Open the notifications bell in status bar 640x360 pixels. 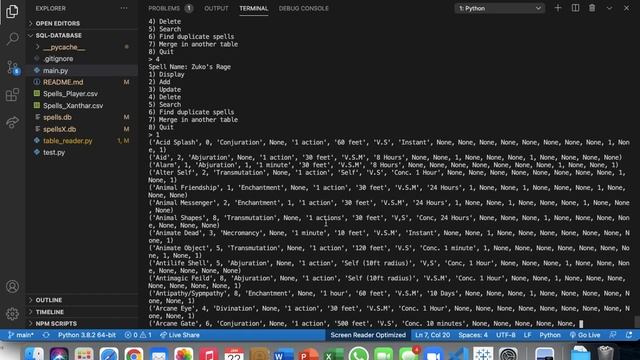629,335
